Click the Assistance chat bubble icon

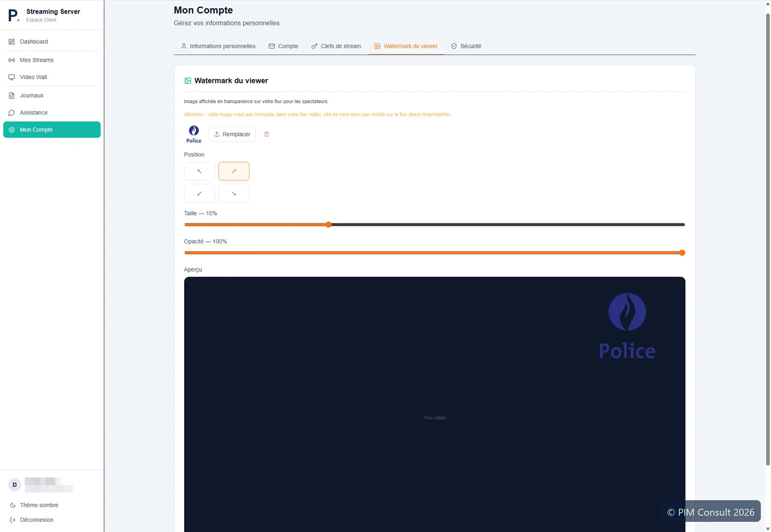tap(12, 113)
